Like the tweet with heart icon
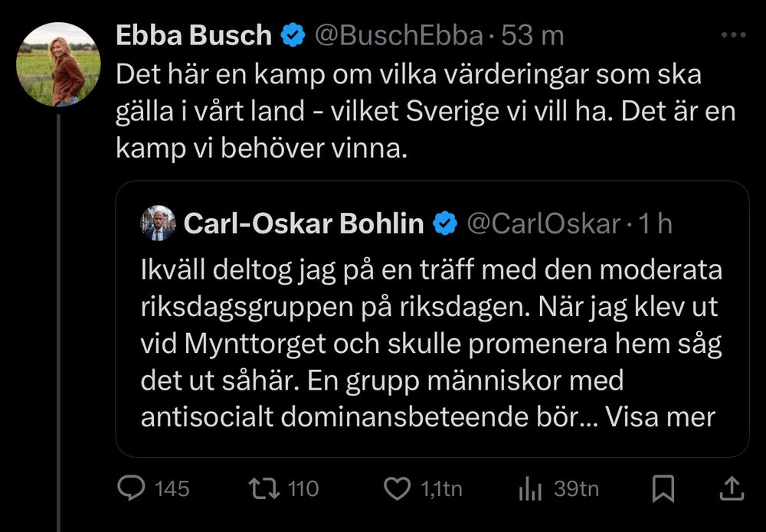The height and width of the screenshot is (532, 766). click(x=397, y=488)
